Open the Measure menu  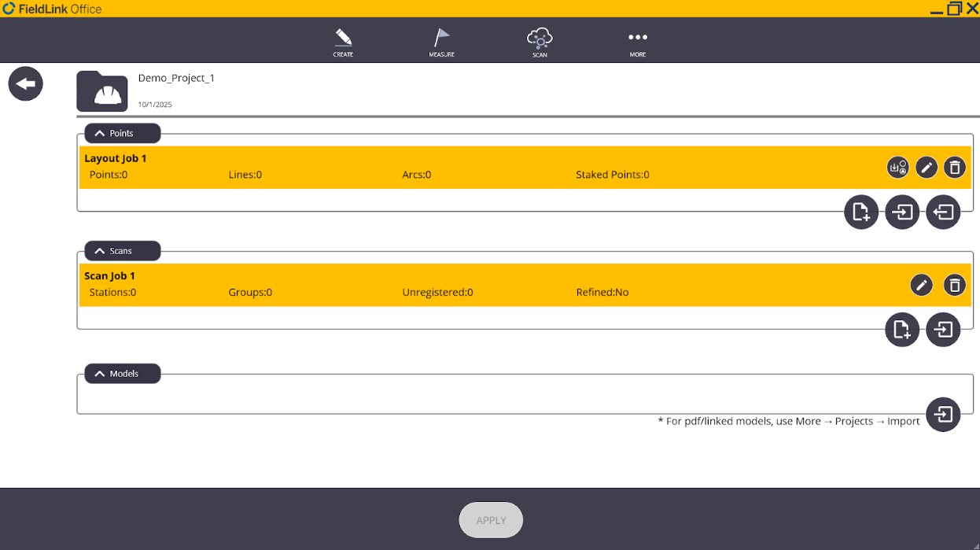click(441, 42)
